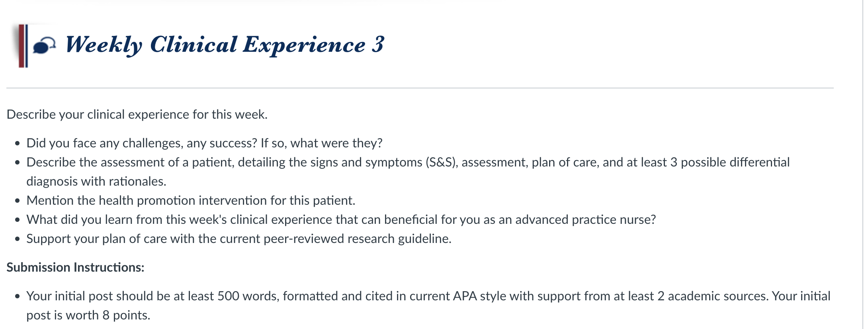Click the word 'Experience' in the title
Viewport: 868px width, 329px height.
tap(304, 45)
